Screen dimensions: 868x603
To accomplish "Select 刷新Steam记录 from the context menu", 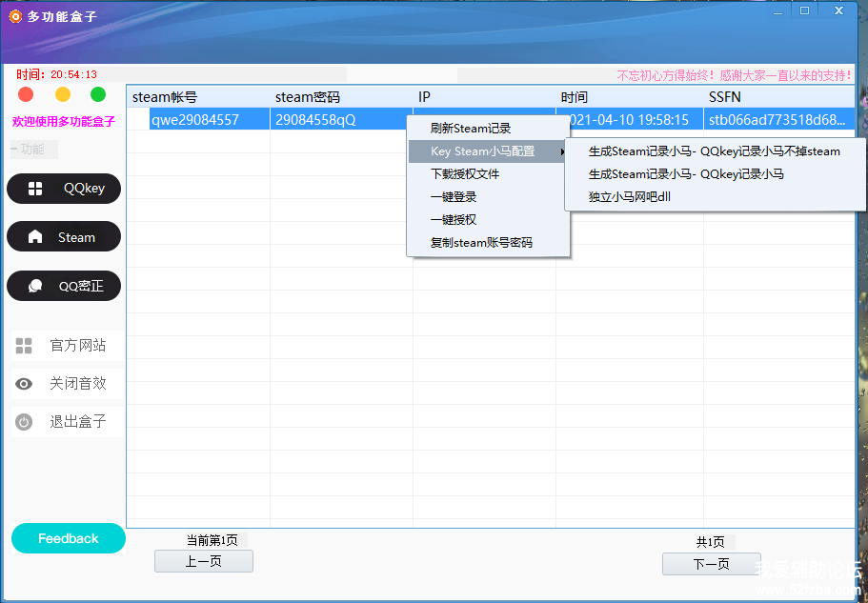I will pos(471,129).
